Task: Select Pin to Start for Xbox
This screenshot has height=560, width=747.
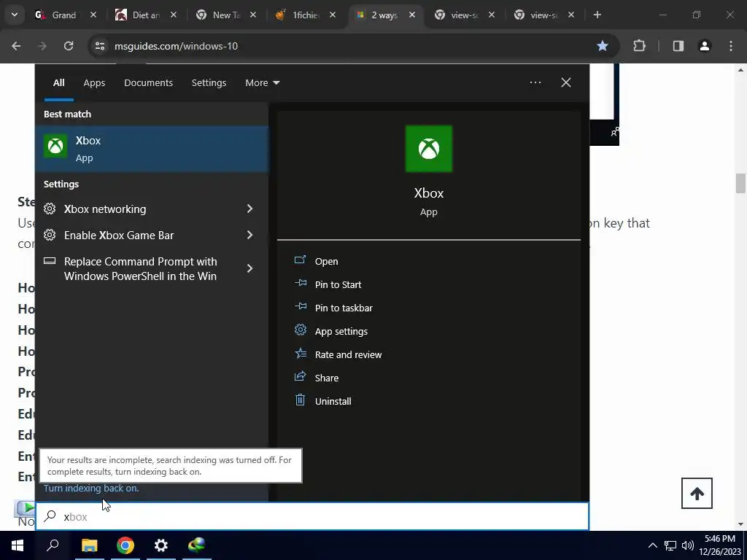Action: [338, 284]
